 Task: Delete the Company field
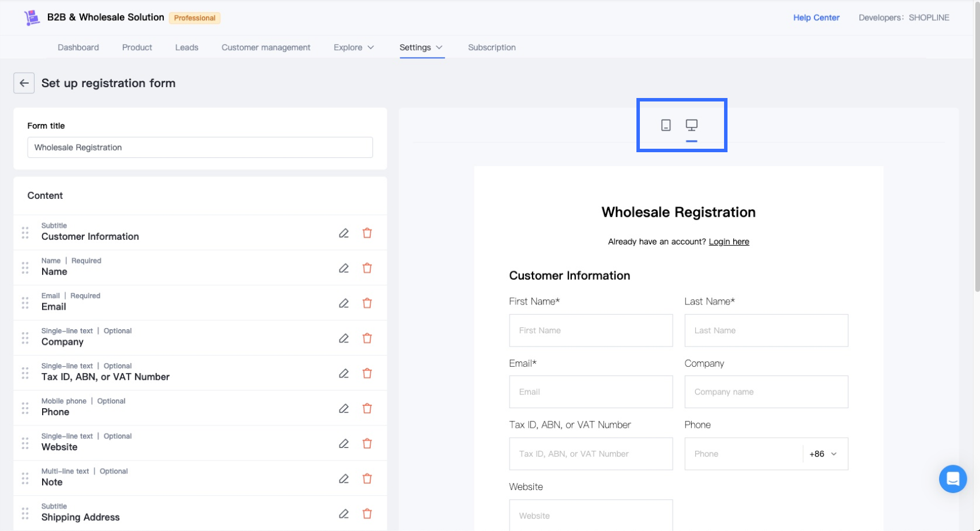tap(367, 338)
